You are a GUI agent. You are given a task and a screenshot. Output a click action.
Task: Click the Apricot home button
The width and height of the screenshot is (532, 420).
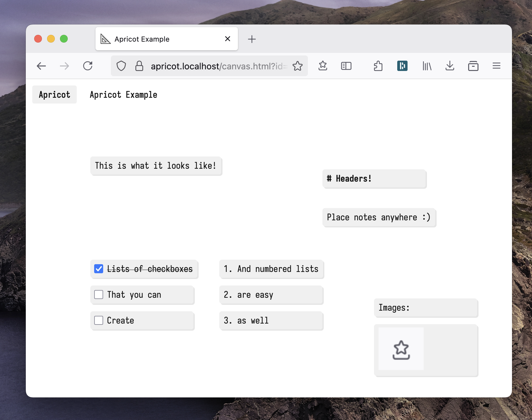pos(54,95)
